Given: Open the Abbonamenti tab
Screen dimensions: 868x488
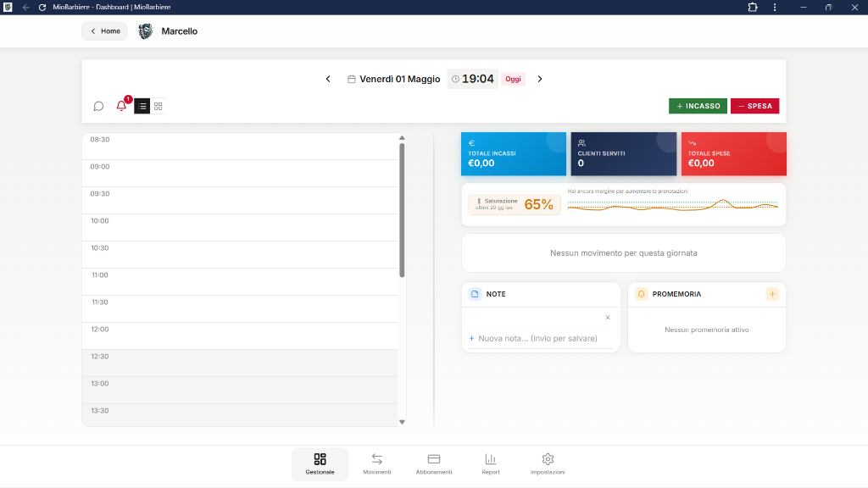Looking at the screenshot, I should pos(434,463).
